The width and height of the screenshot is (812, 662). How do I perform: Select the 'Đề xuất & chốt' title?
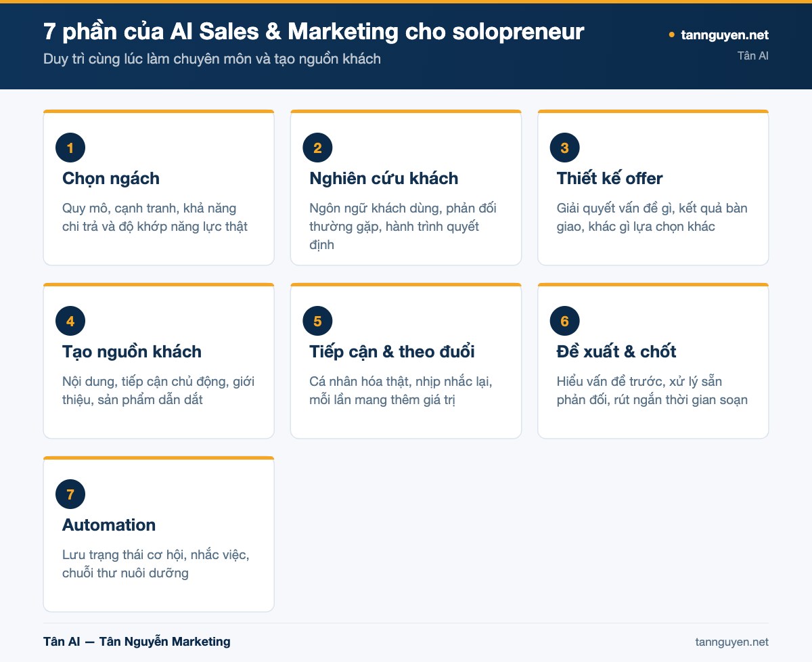click(x=616, y=352)
